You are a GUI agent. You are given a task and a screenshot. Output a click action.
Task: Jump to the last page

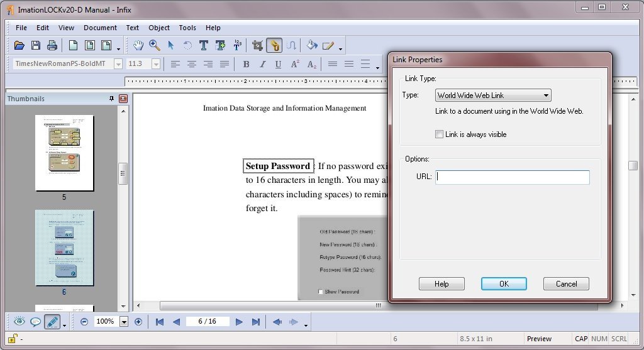pyautogui.click(x=255, y=322)
